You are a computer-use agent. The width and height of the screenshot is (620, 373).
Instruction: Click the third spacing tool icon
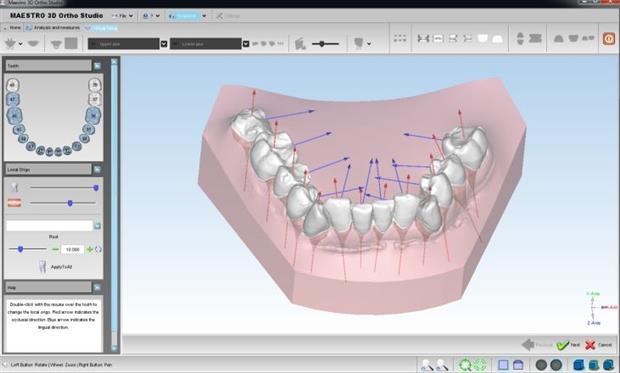[x=453, y=38]
